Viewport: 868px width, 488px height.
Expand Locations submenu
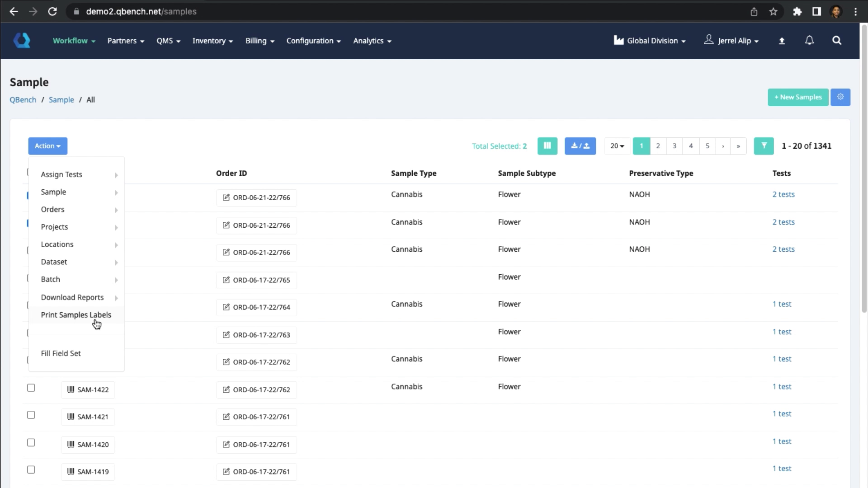tap(76, 244)
